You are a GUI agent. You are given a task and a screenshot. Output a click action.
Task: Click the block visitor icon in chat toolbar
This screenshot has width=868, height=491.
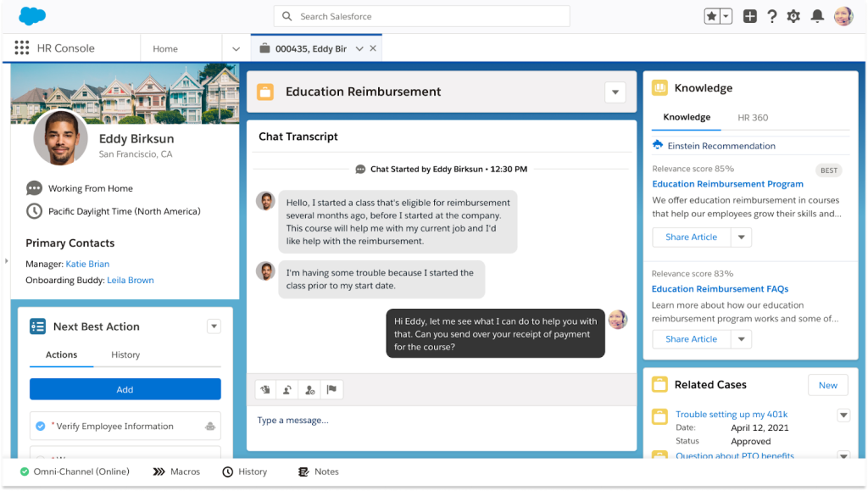click(310, 390)
